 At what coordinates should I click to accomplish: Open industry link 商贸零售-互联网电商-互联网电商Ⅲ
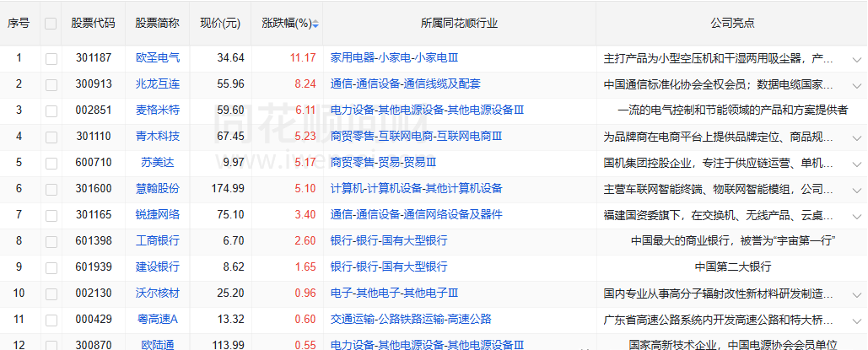click(417, 136)
